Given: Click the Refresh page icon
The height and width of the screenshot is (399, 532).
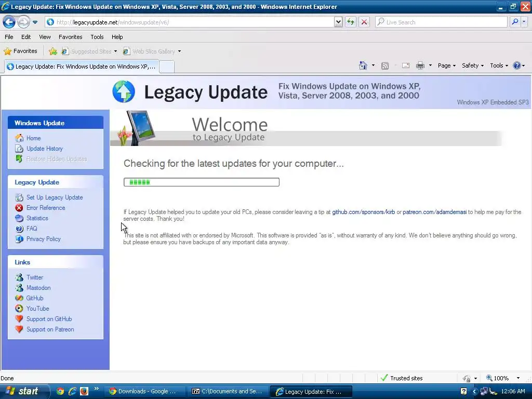Looking at the screenshot, I should click(x=351, y=22).
